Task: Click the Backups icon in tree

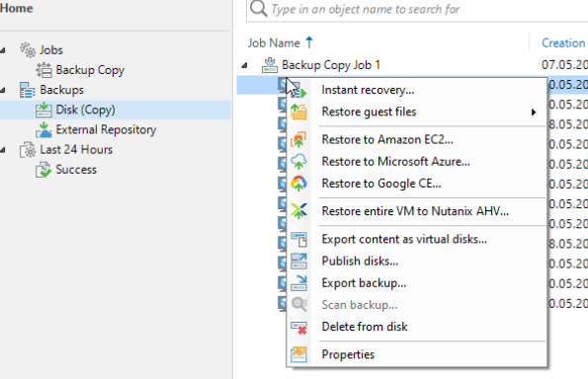Action: pyautogui.click(x=28, y=90)
